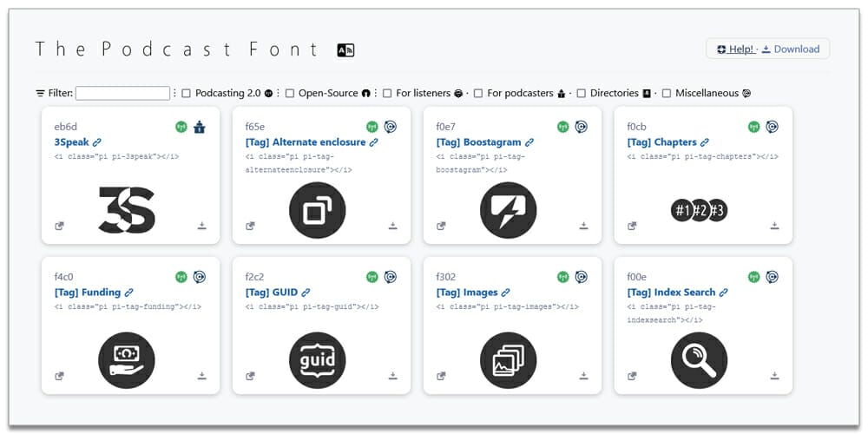Click the green badge on Chapters card
868x434 pixels.
[x=754, y=128]
